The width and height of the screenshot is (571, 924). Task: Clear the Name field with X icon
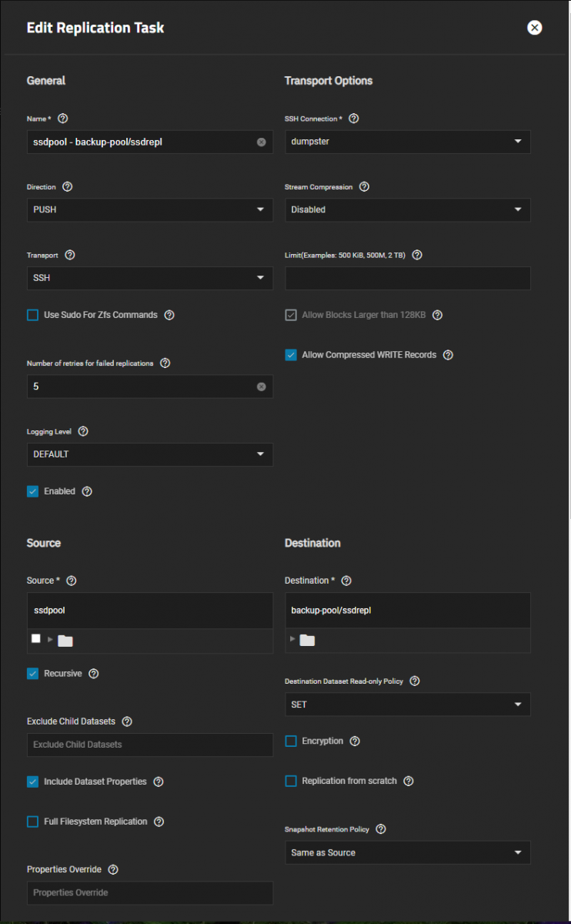click(261, 142)
